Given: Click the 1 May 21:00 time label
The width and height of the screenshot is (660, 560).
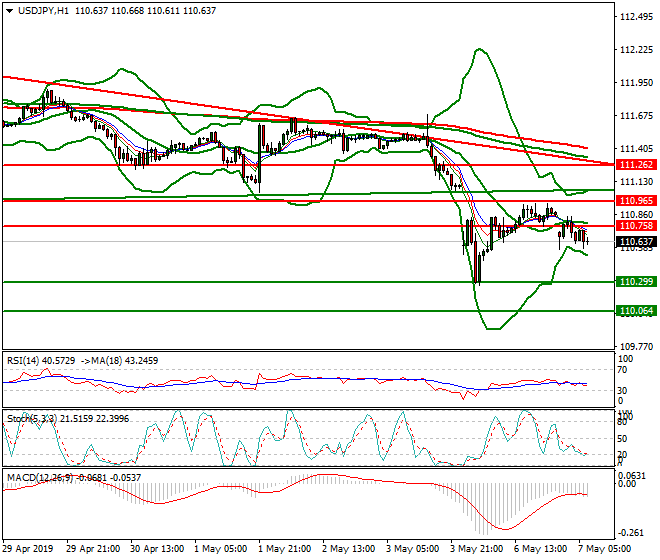Looking at the screenshot, I should coord(285,549).
